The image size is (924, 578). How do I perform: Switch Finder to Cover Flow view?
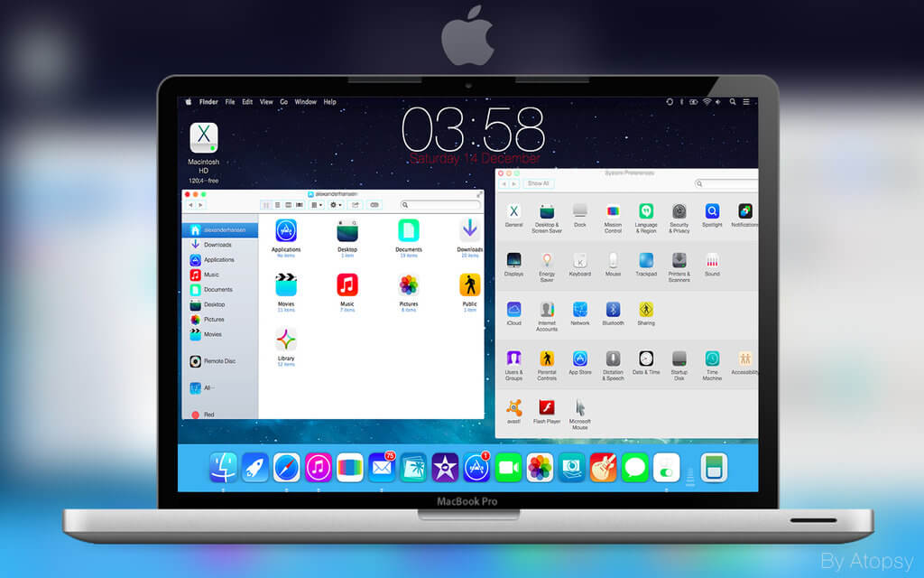[x=300, y=205]
